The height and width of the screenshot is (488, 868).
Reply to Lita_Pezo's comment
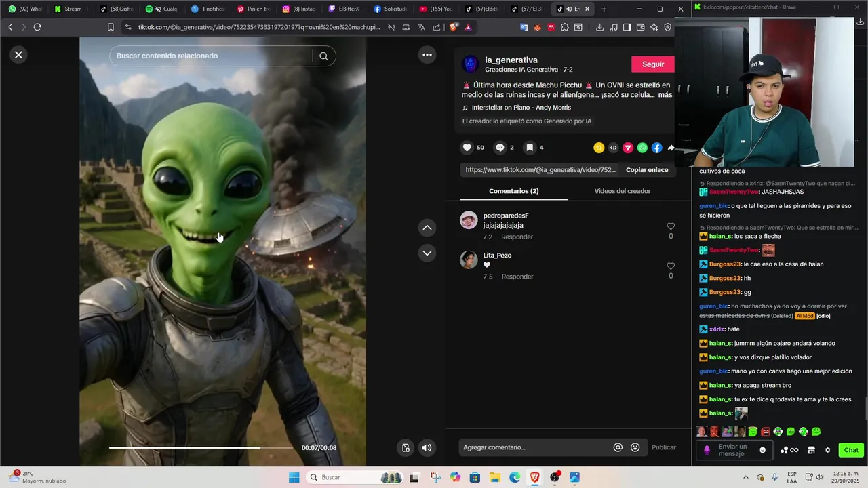(x=517, y=277)
